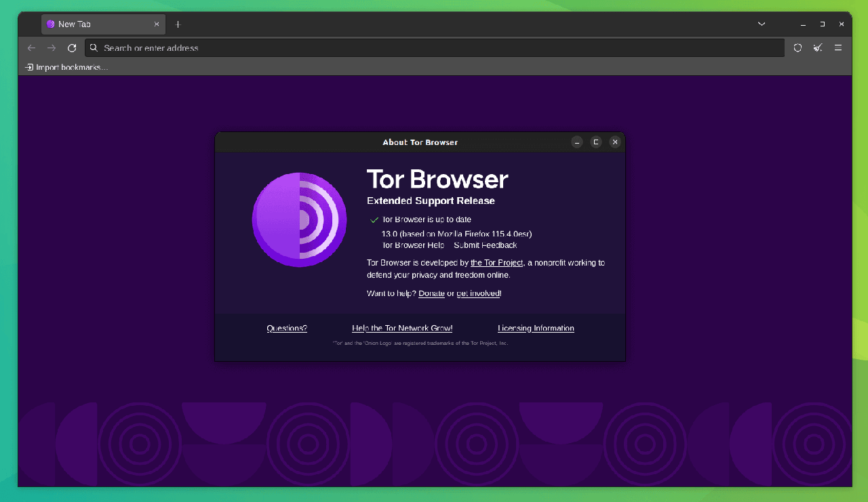Select the New Tab tab

coord(95,24)
